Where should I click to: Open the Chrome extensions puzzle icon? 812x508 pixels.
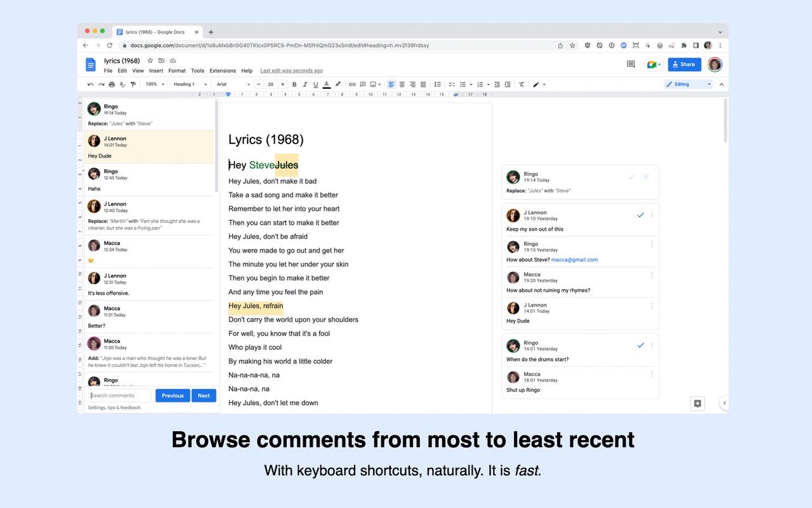click(x=684, y=45)
